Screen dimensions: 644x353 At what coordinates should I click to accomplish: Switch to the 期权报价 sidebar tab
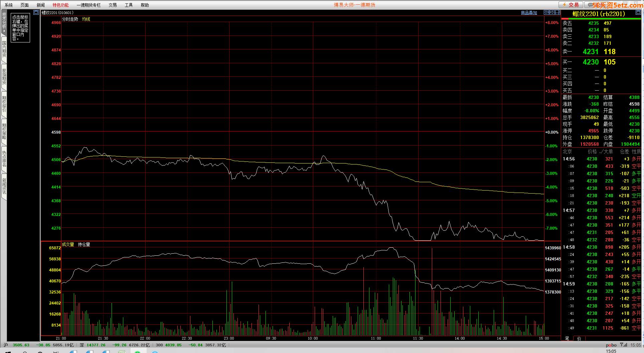point(4,104)
